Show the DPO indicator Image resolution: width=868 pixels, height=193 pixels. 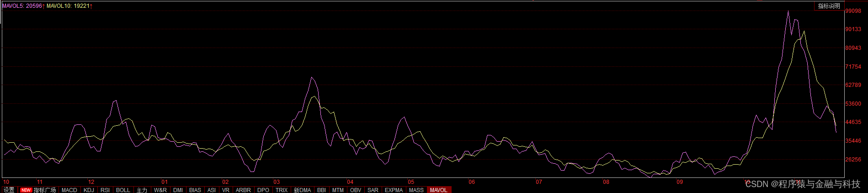click(x=264, y=190)
